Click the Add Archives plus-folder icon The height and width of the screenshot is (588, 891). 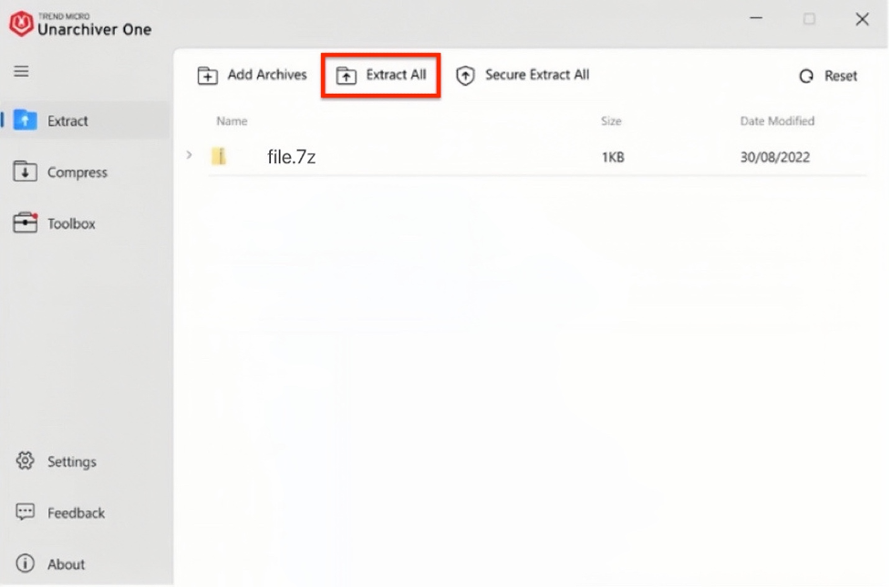click(x=208, y=76)
